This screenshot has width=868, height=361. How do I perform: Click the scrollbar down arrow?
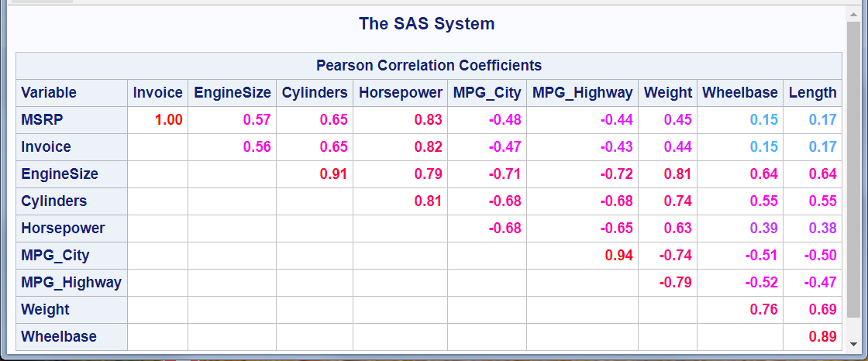854,344
